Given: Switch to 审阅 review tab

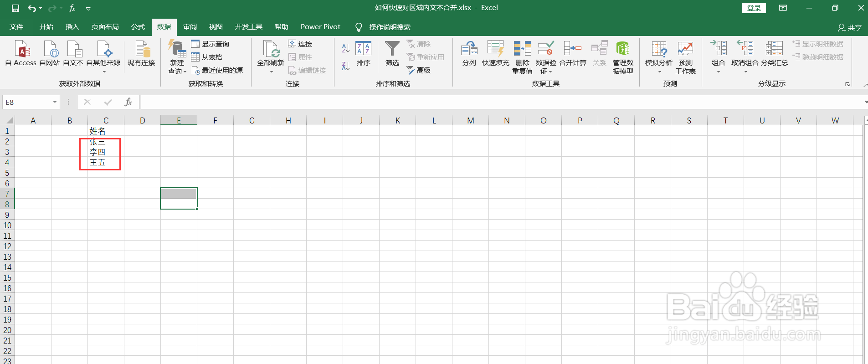Looking at the screenshot, I should (x=190, y=27).
